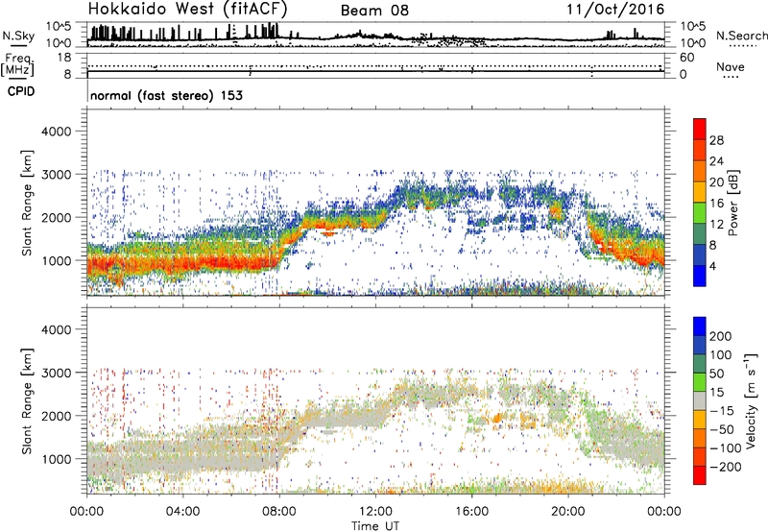Click the '28' power colorbar label
The width and height of the screenshot is (768, 532).
tap(716, 140)
